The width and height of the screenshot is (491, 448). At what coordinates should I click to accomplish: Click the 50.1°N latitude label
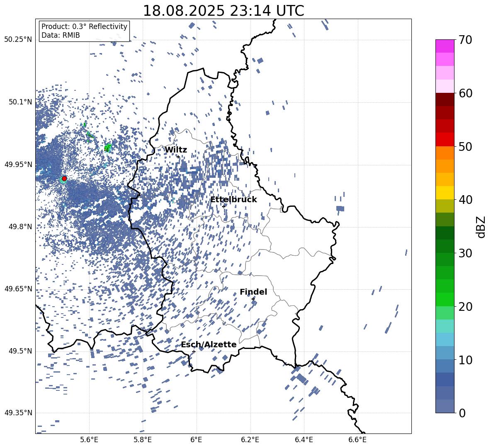(x=20, y=102)
